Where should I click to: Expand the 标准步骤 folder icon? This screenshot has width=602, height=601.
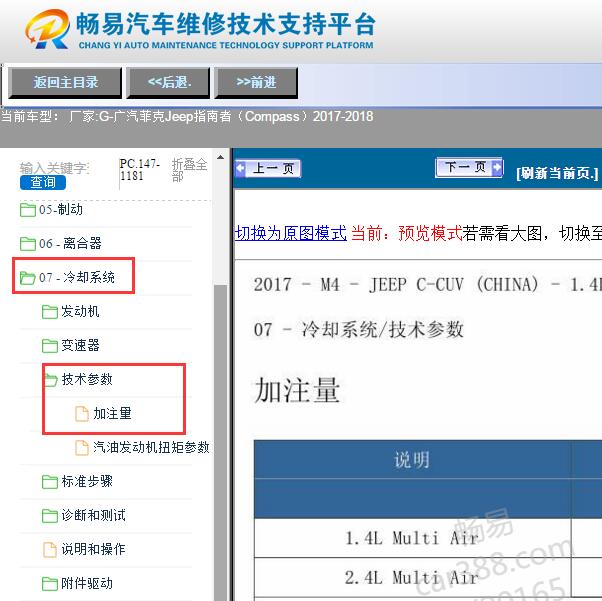pyautogui.click(x=50, y=482)
